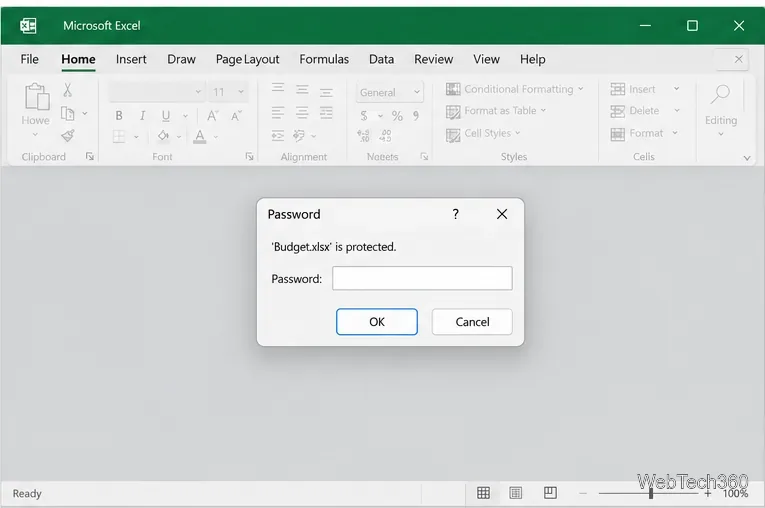Switch to the Review tab
The height and width of the screenshot is (508, 765).
tap(433, 59)
